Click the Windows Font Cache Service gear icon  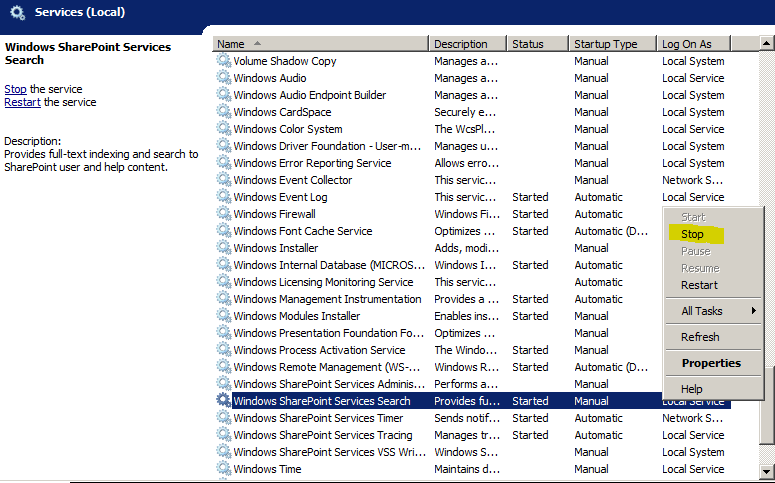coord(223,230)
